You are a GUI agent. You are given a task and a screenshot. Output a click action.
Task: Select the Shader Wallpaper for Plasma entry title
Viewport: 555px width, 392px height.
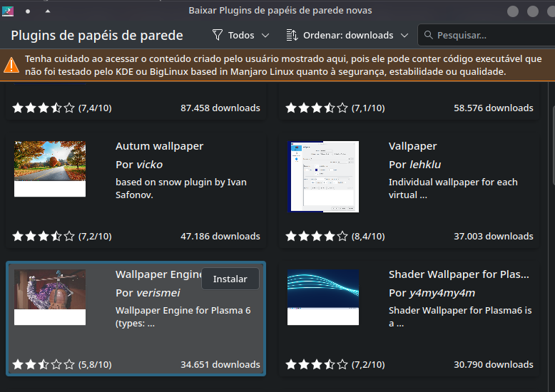[x=459, y=274]
